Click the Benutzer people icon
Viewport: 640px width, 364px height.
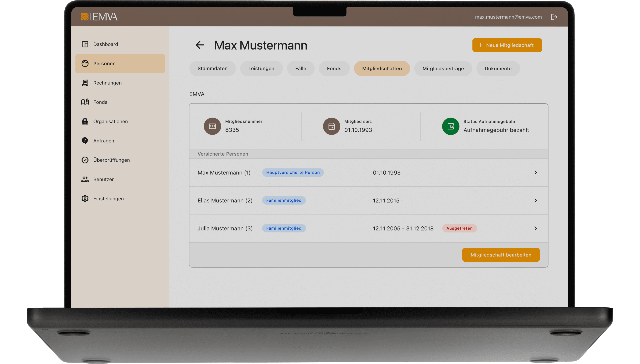pyautogui.click(x=85, y=179)
